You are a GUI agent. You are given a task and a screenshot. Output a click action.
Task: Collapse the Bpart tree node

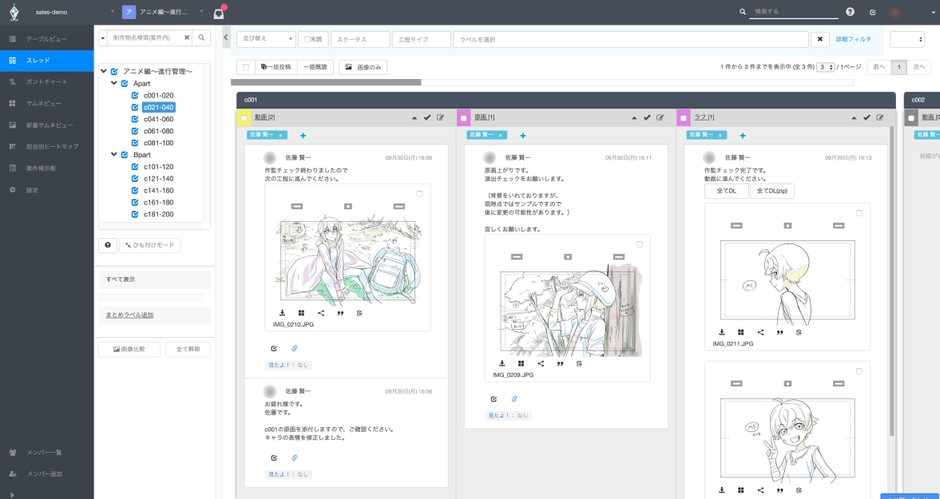(x=114, y=154)
